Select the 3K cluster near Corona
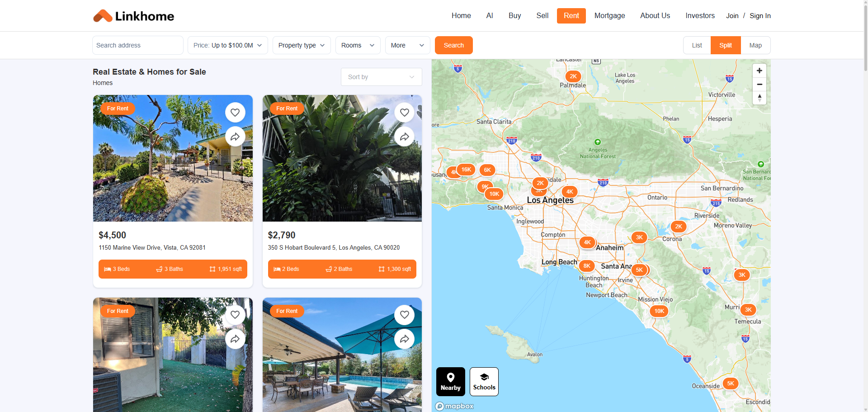The height and width of the screenshot is (412, 868). pos(639,237)
